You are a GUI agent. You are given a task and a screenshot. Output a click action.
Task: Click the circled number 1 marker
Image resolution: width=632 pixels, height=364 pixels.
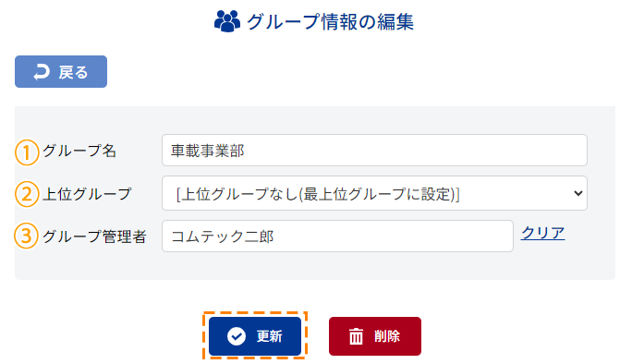coord(27,152)
